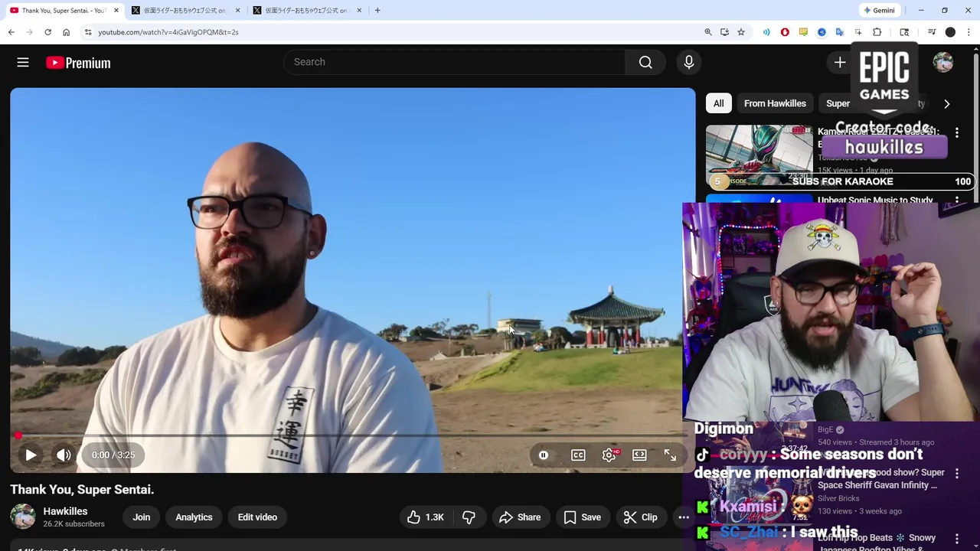Seek on the video progress bar

click(353, 436)
